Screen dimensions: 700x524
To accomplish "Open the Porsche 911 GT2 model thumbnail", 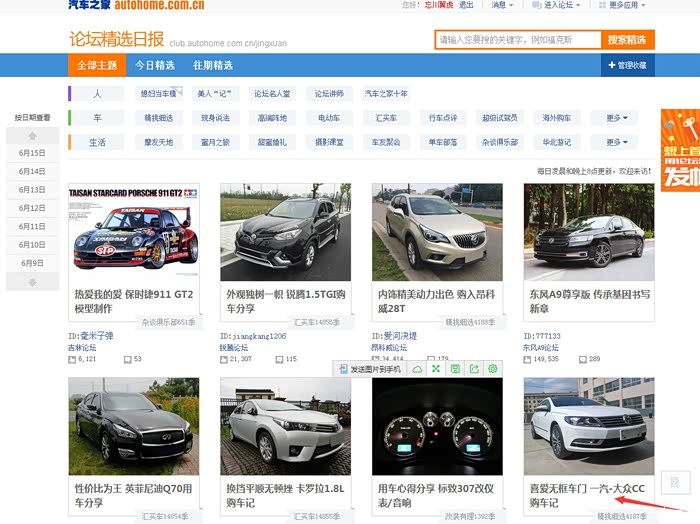I will click(134, 232).
